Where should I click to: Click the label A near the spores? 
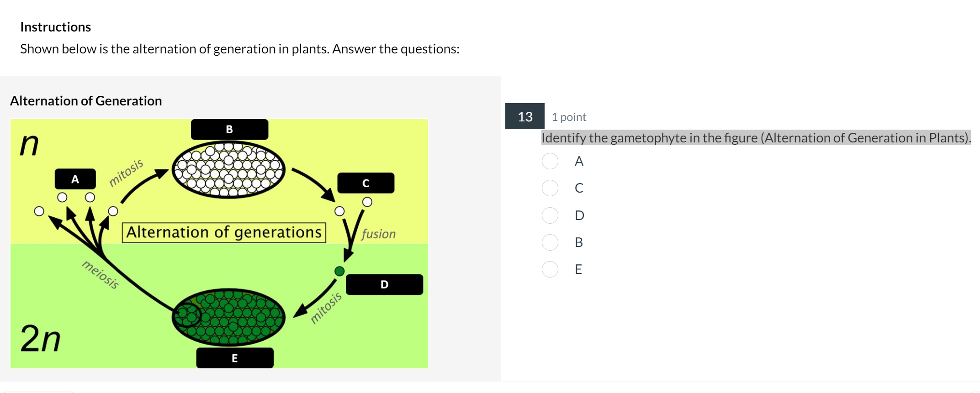pyautogui.click(x=75, y=179)
